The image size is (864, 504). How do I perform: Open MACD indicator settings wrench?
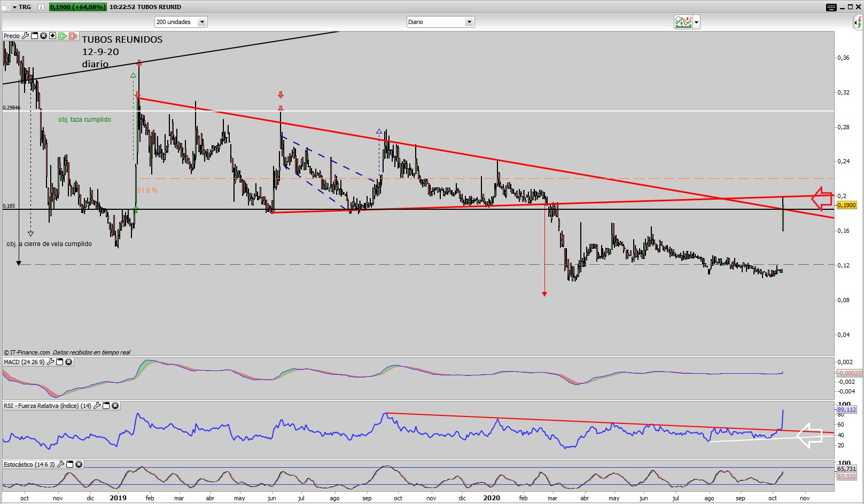point(51,362)
